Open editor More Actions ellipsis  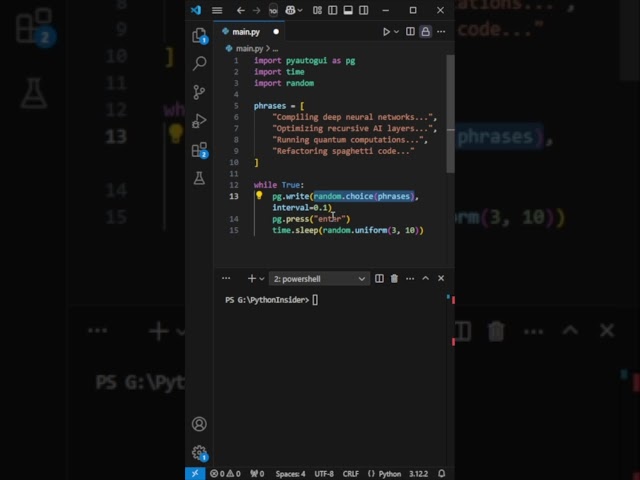coord(441,32)
